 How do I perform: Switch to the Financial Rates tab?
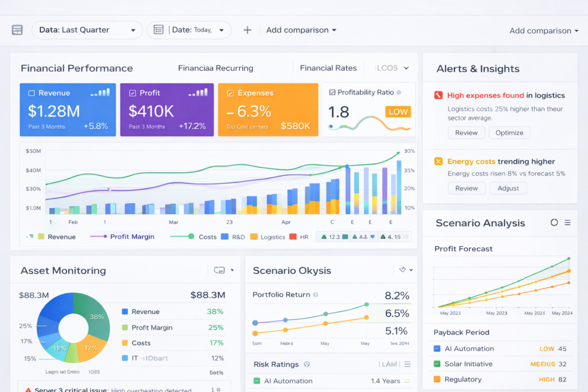pyautogui.click(x=328, y=68)
